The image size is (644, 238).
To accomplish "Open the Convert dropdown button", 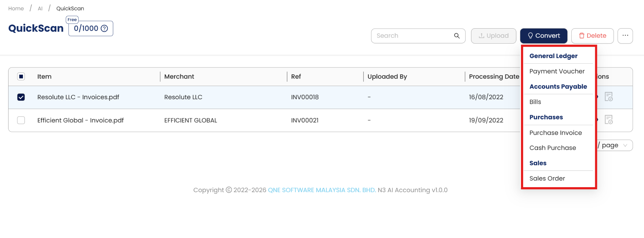I will tap(543, 36).
